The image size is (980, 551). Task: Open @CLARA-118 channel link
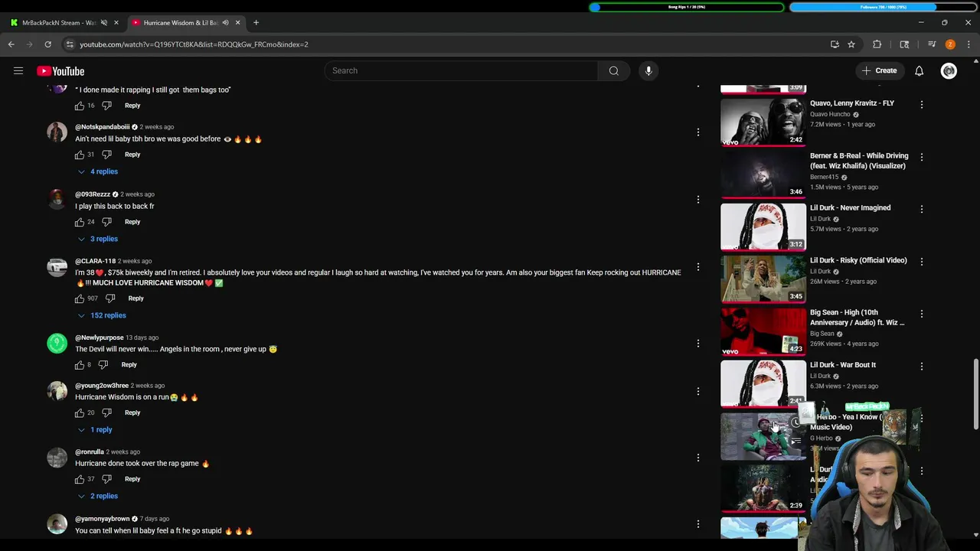[x=95, y=261]
